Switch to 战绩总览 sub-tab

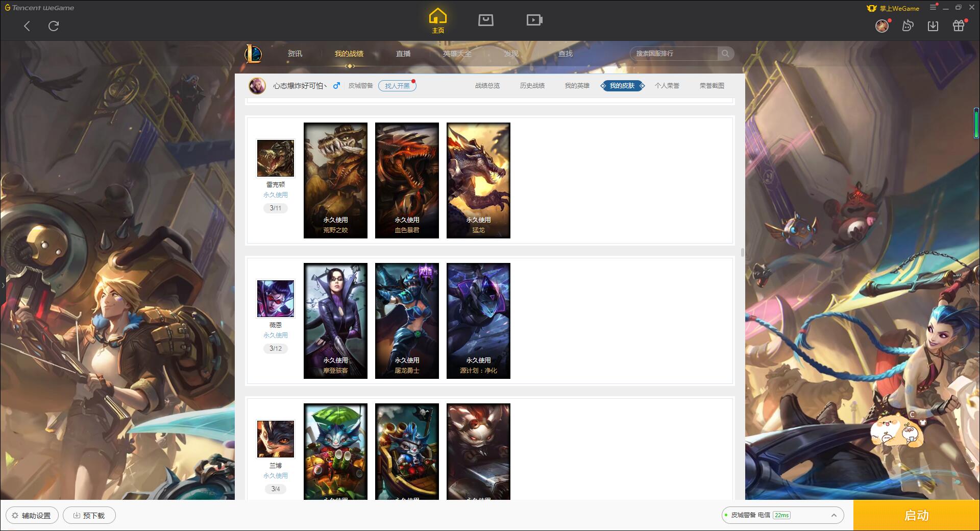click(x=487, y=86)
